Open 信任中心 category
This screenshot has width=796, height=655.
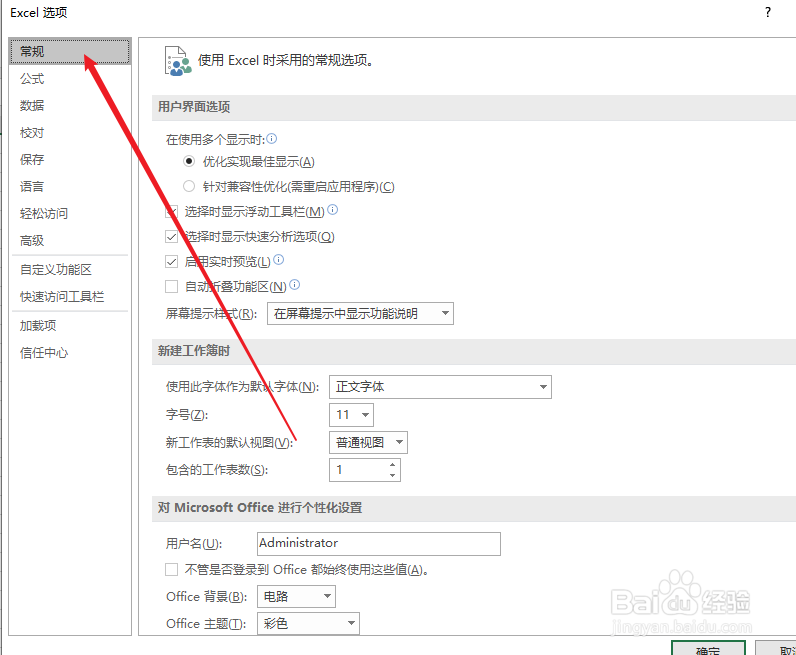(x=70, y=352)
